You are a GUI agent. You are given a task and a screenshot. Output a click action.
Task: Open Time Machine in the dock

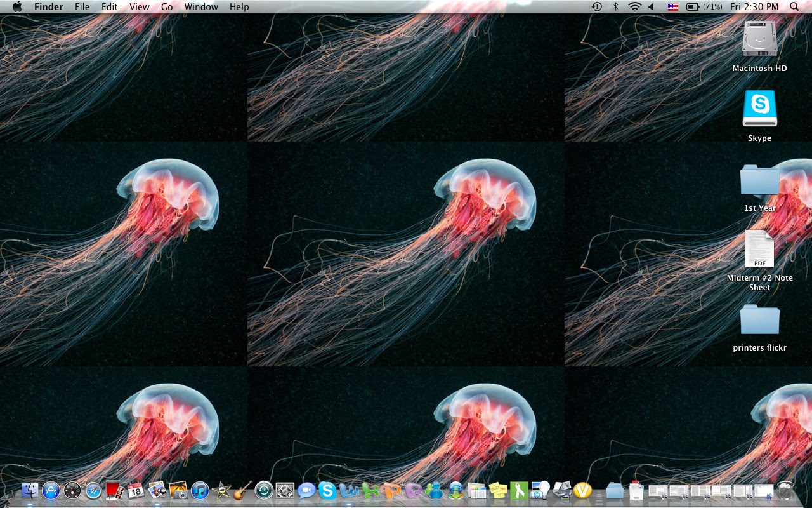click(x=264, y=490)
